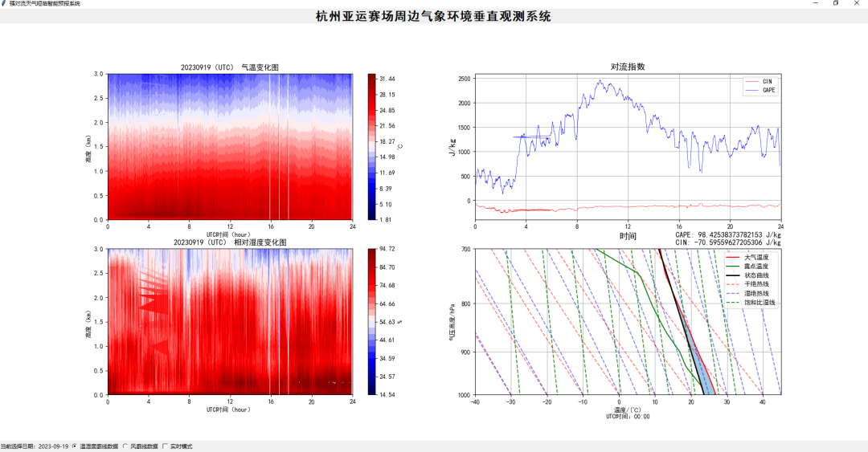Image resolution: width=868 pixels, height=452 pixels.
Task: Click the 杭州亚运赛场周边气象环境垂直观测系统 heading
Action: (433, 16)
